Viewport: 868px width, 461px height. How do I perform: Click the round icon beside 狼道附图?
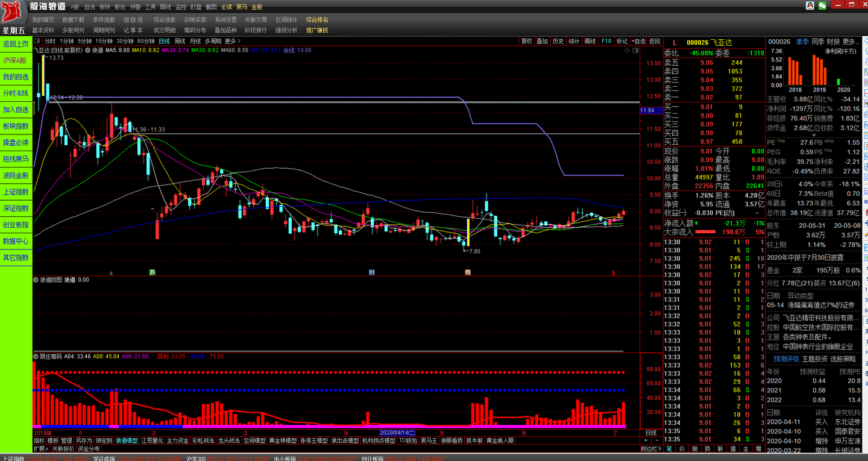click(36, 280)
